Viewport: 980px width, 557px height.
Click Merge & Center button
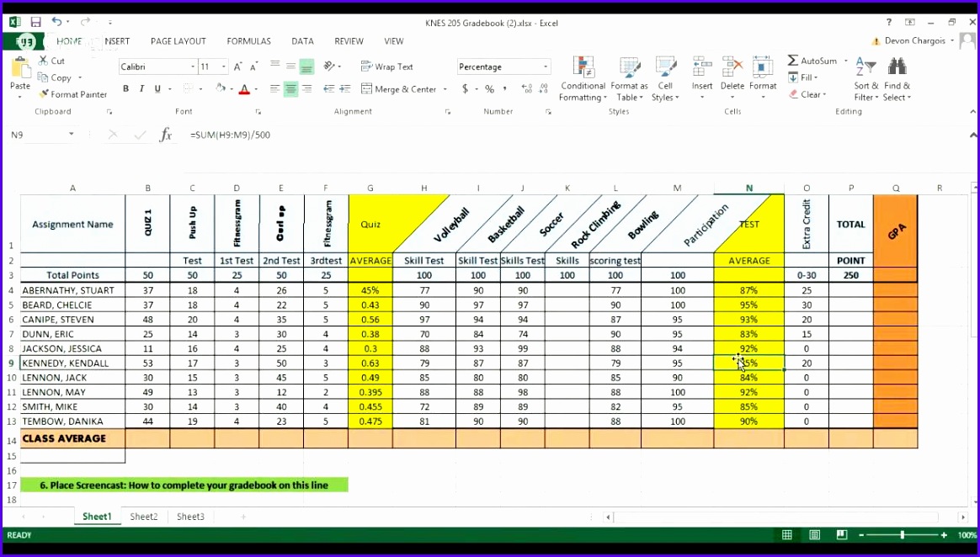pos(398,89)
